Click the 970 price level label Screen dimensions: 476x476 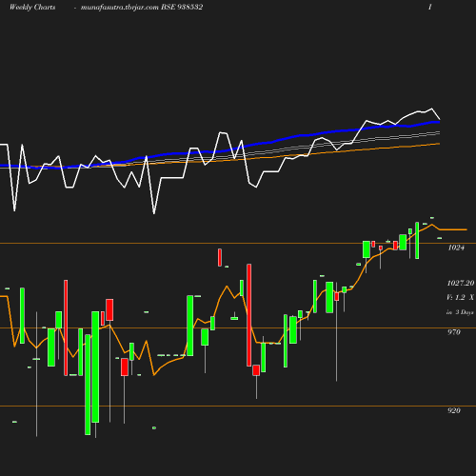pos(454,332)
